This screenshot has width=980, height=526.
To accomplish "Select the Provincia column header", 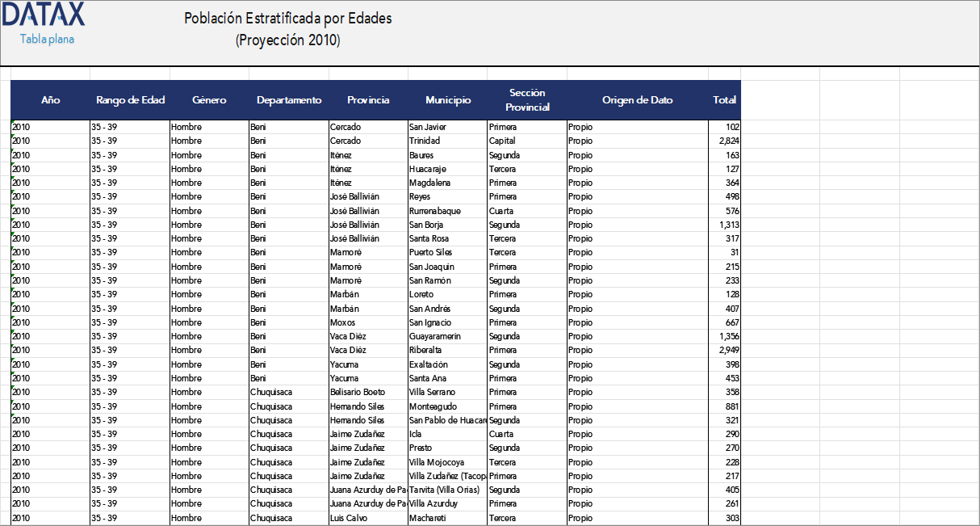I will (x=368, y=100).
